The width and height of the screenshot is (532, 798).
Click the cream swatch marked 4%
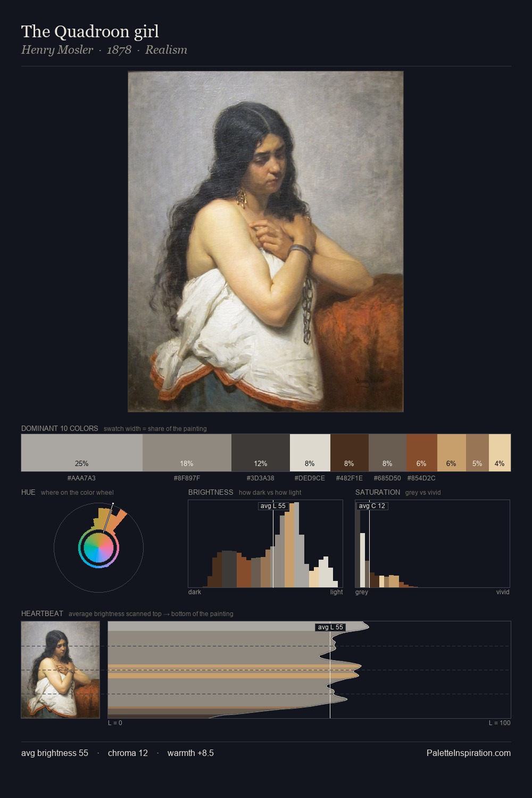(x=500, y=453)
